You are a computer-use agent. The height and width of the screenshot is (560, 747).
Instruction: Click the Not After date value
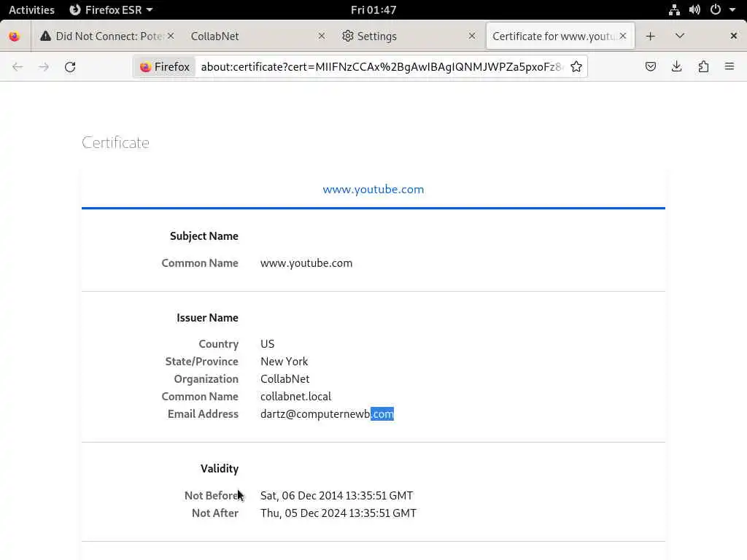(338, 513)
